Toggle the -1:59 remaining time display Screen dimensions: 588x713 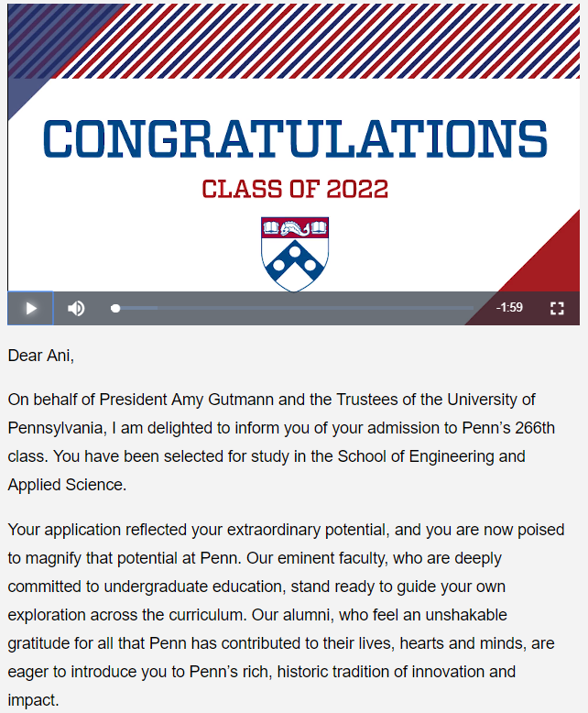click(509, 308)
